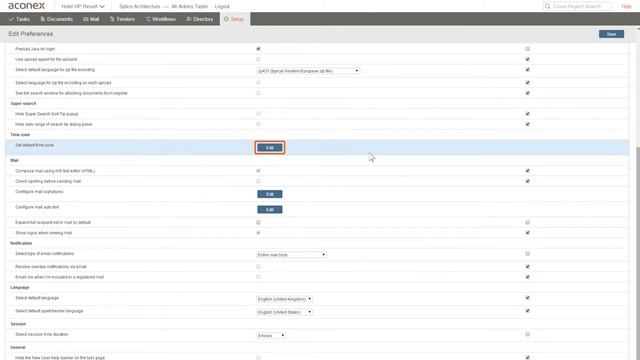Click the "Super search" section heading
640x360 pixels.
23,103
